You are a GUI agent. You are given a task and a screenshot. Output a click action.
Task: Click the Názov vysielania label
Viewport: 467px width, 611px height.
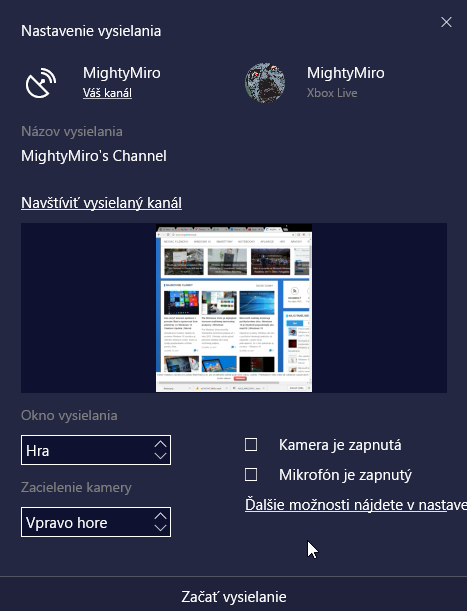pyautogui.click(x=72, y=132)
